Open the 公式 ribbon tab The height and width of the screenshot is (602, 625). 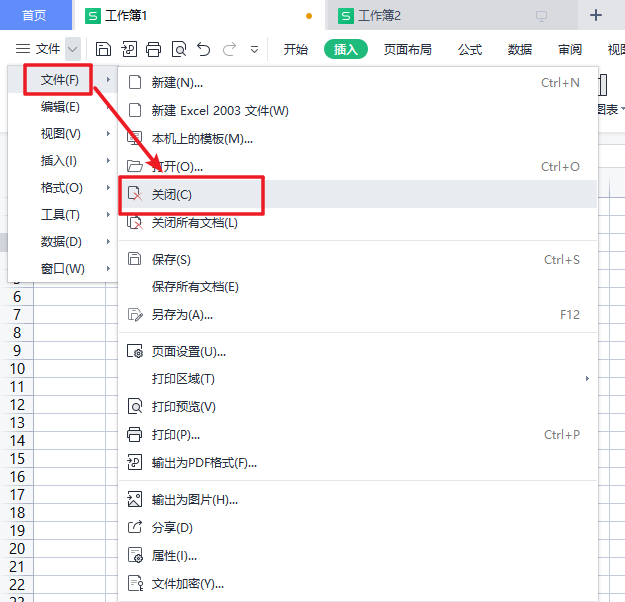click(x=470, y=49)
